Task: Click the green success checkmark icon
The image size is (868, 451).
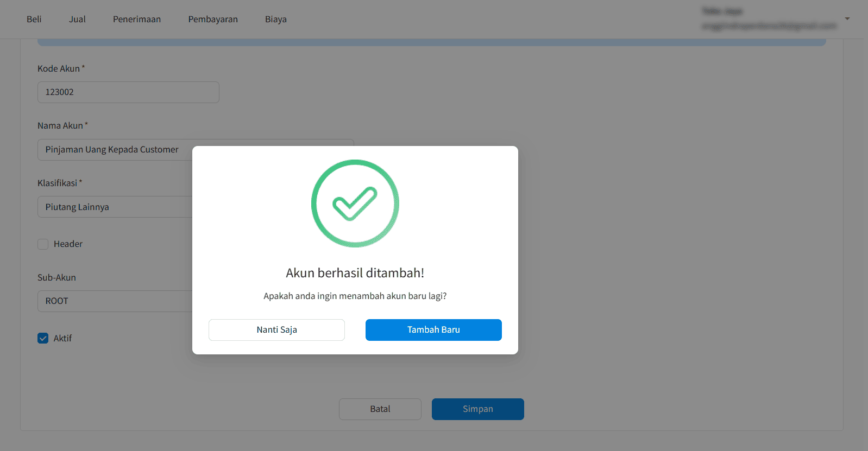Action: (x=355, y=204)
